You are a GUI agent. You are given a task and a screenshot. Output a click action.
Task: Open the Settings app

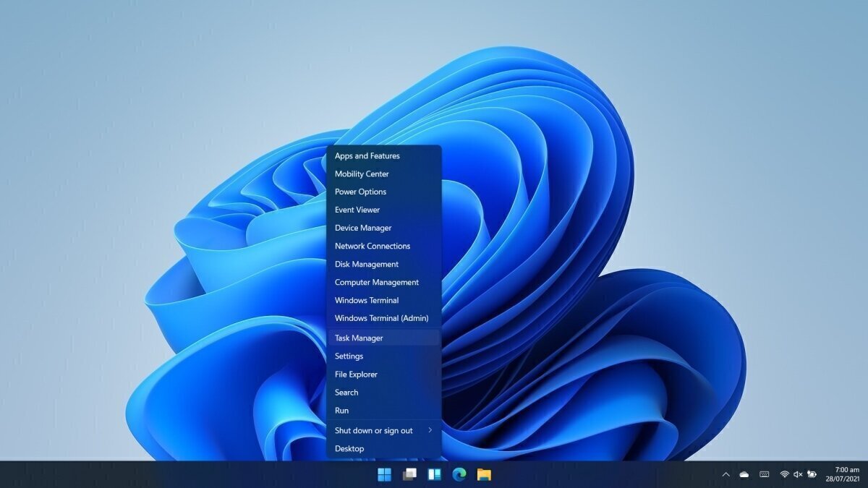(x=349, y=356)
